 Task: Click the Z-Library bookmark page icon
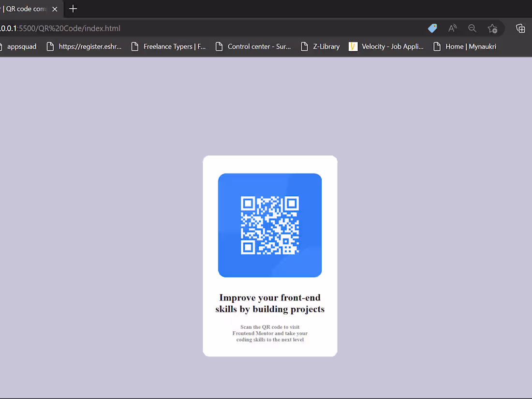304,46
